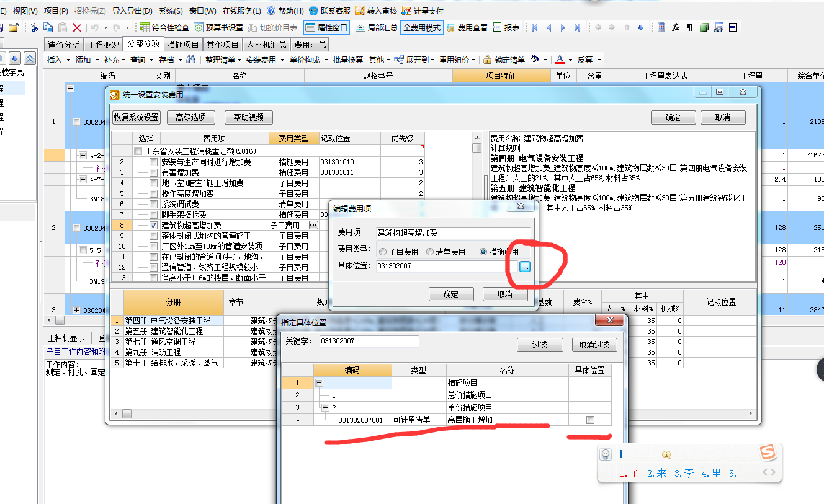Open 展开到 dropdown
Viewport: 824px width, 504px height.
[416, 60]
